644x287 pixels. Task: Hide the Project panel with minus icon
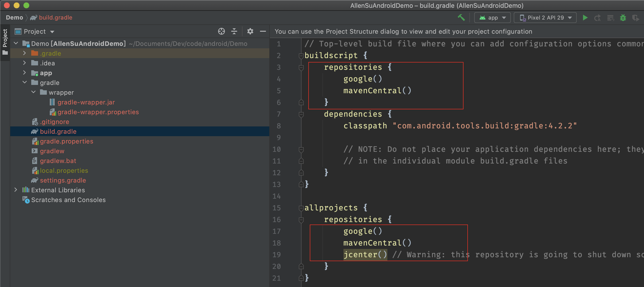click(263, 31)
